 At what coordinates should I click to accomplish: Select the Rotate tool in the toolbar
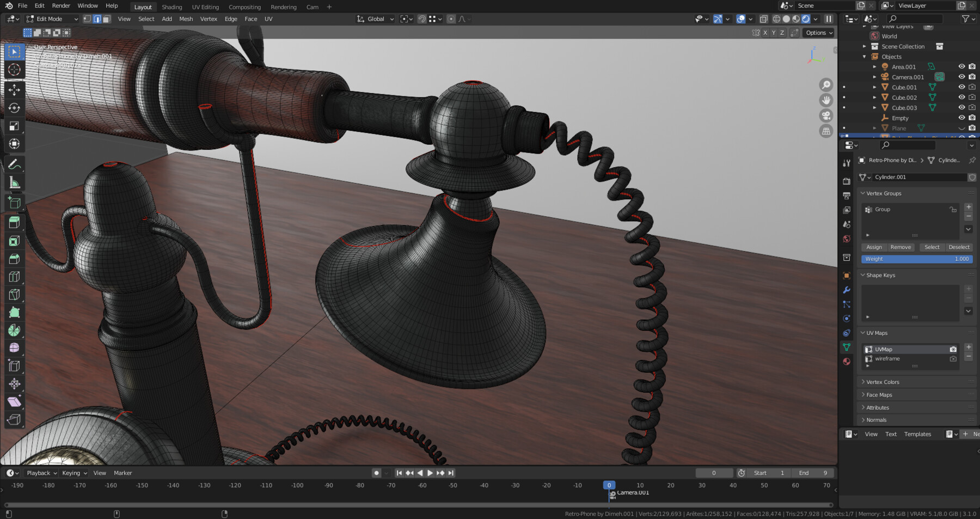pos(14,108)
